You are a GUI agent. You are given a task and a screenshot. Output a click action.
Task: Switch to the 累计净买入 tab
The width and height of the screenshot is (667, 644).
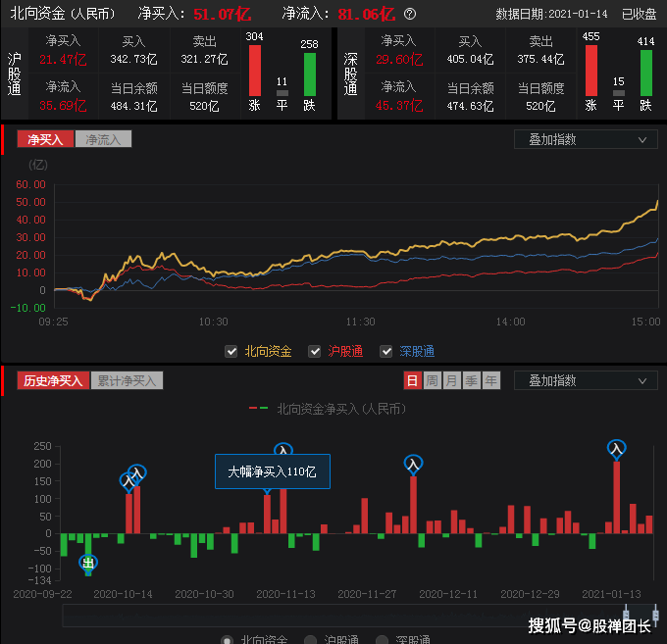point(127,380)
